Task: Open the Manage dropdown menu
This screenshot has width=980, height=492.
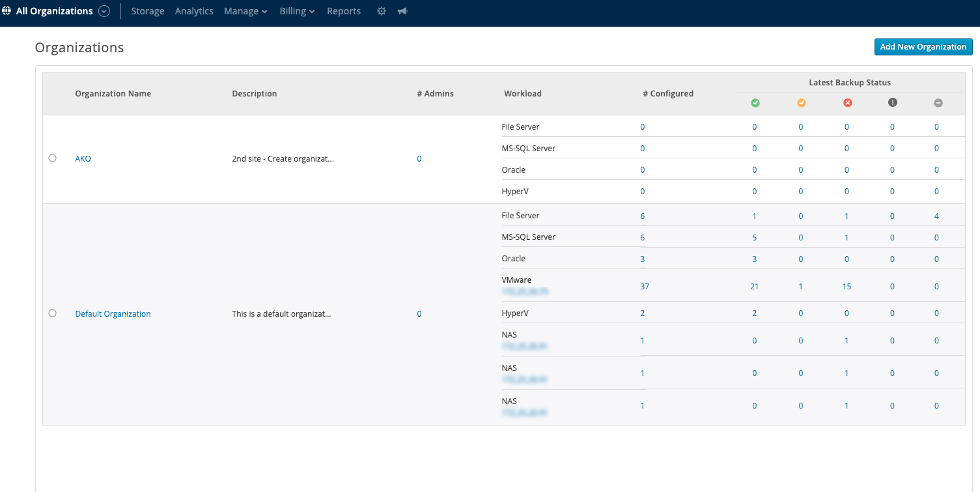Action: (245, 11)
